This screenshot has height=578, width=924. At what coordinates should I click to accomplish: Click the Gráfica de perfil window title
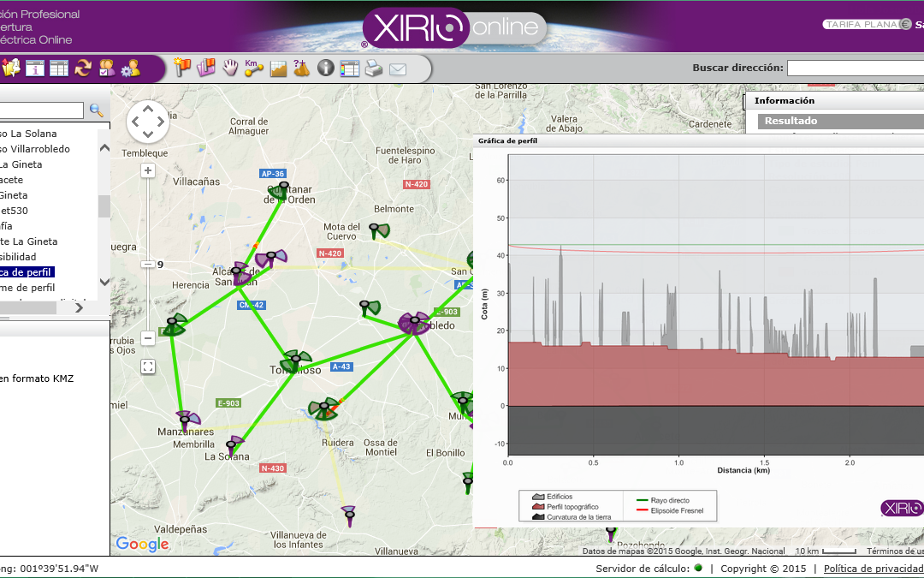(507, 141)
